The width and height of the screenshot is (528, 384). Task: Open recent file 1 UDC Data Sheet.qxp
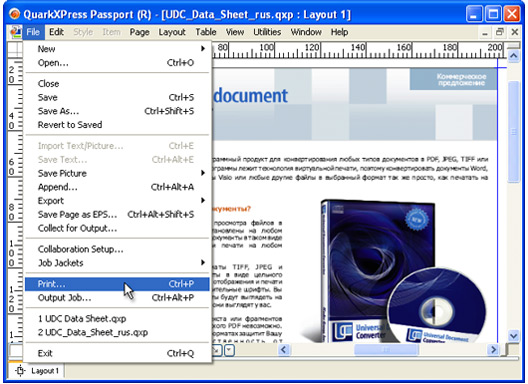click(x=117, y=319)
